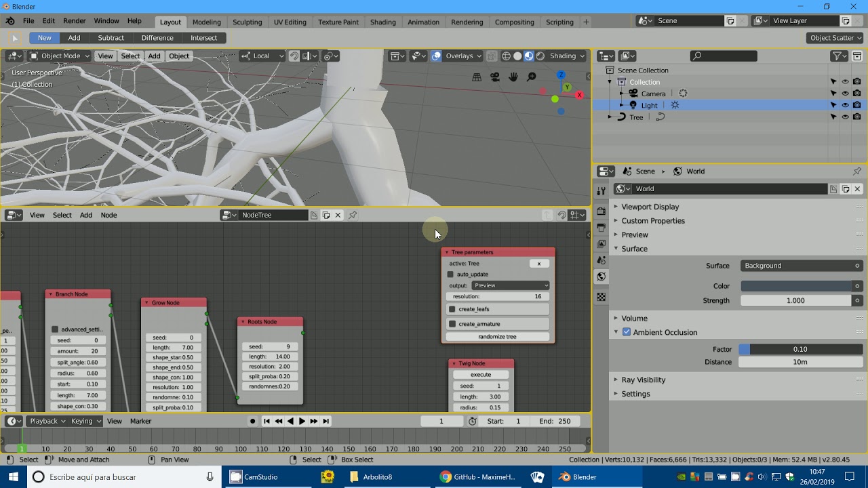Open the Output properties tab

coord(601,227)
